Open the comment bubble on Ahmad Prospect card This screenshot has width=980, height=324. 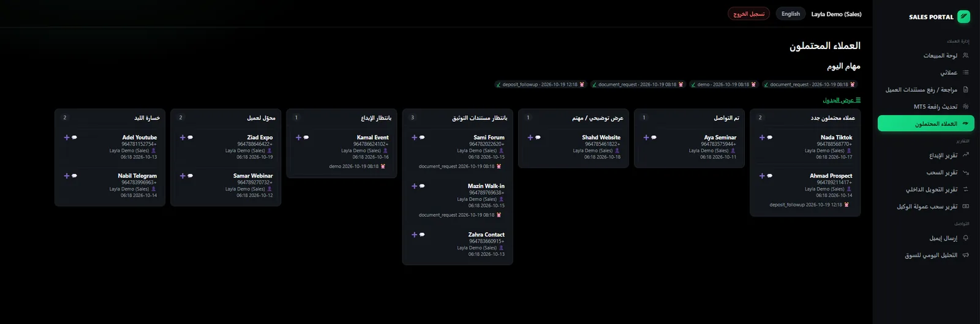pyautogui.click(x=770, y=176)
